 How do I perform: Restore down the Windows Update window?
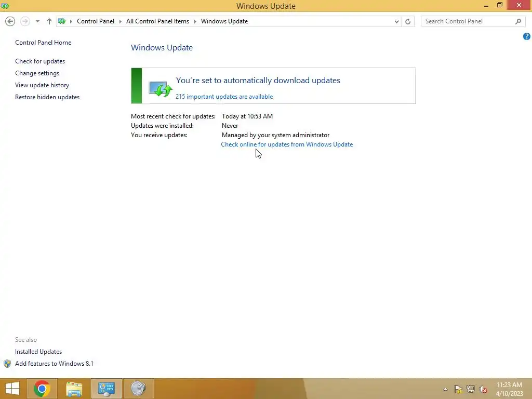(x=500, y=5)
